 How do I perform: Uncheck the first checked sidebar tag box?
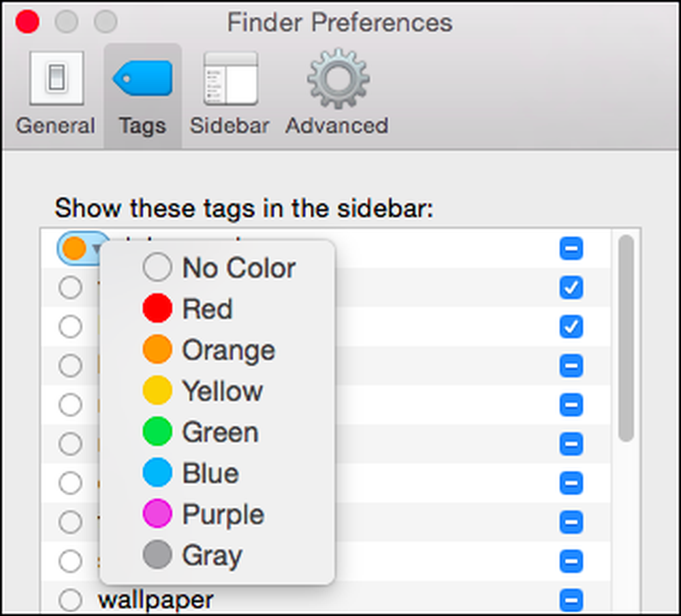pos(571,287)
